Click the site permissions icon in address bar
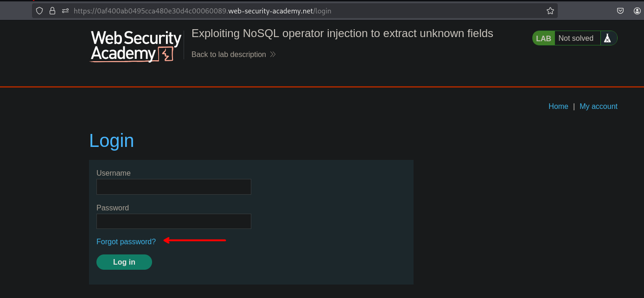The image size is (644, 298). pyautogui.click(x=65, y=11)
